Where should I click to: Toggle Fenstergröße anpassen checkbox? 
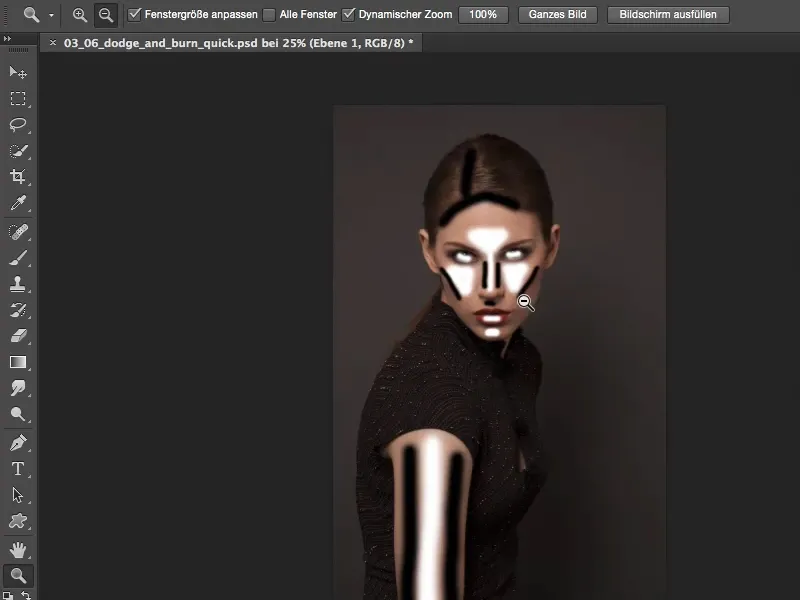click(x=134, y=14)
